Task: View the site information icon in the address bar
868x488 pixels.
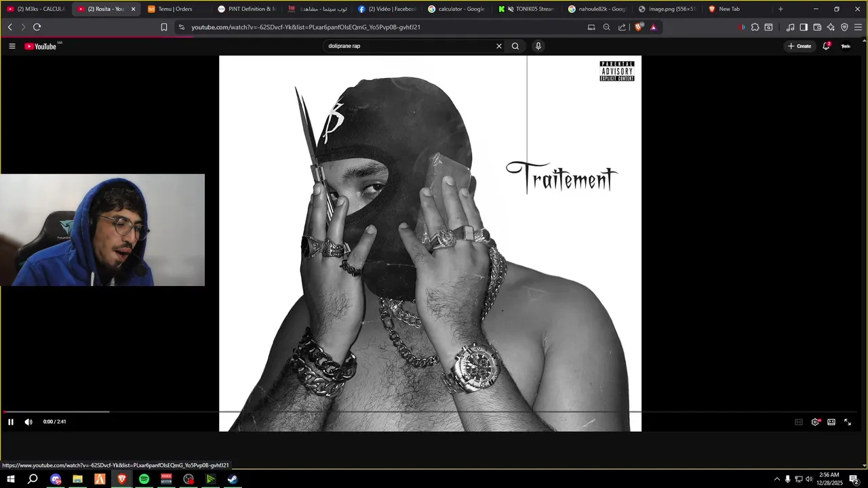Action: pyautogui.click(x=181, y=27)
